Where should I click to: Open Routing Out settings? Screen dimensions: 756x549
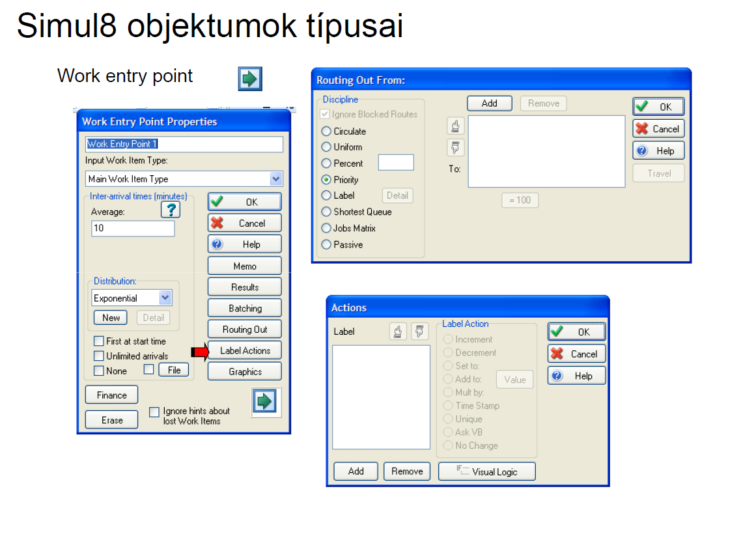244,330
